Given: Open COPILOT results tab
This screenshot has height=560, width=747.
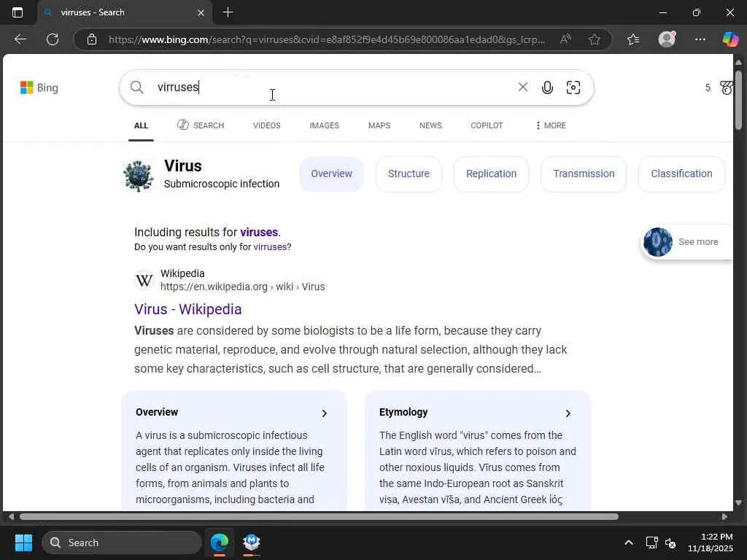Looking at the screenshot, I should click(487, 125).
